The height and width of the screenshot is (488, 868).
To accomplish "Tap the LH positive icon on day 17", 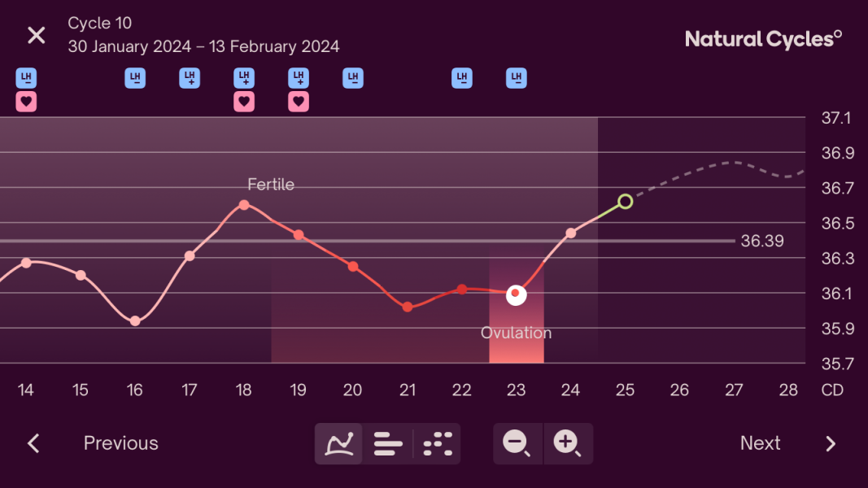I will pyautogui.click(x=190, y=78).
